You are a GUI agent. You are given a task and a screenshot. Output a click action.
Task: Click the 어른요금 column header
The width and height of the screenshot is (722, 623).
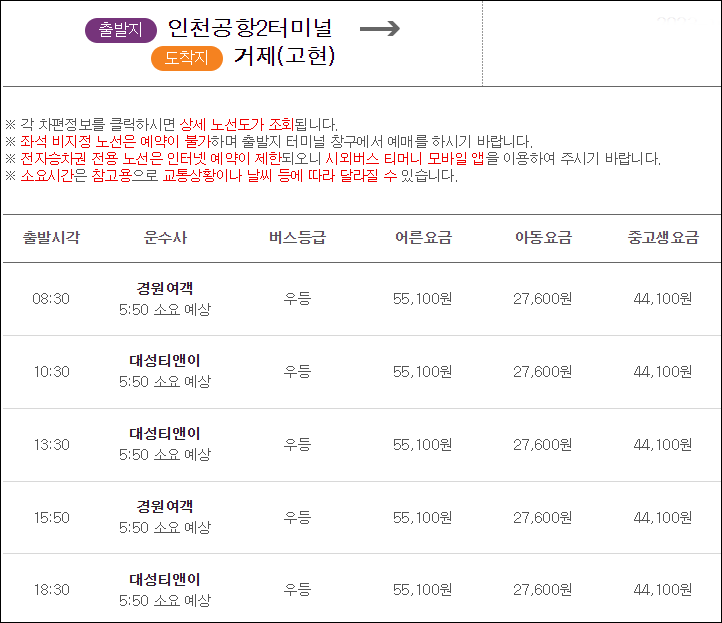(x=423, y=238)
